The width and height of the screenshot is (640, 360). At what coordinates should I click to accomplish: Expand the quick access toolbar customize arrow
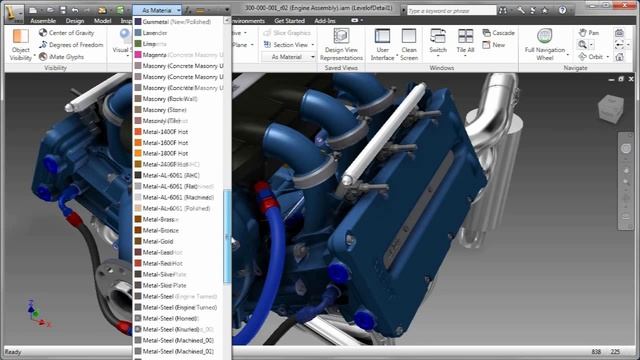(x=227, y=10)
